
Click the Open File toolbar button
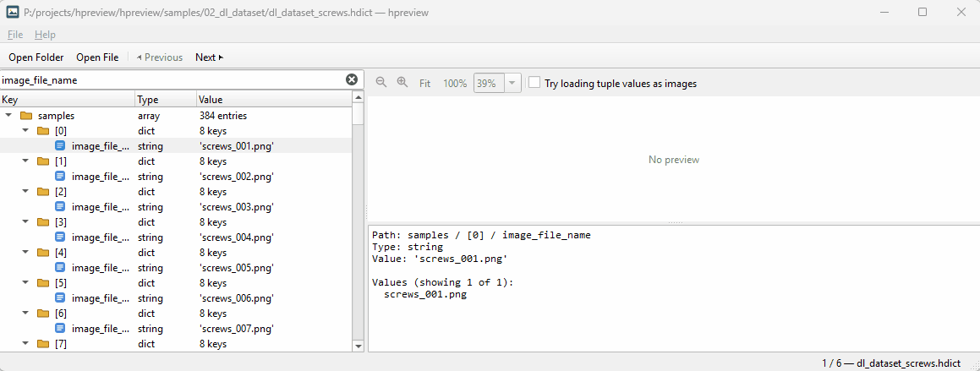tap(97, 57)
